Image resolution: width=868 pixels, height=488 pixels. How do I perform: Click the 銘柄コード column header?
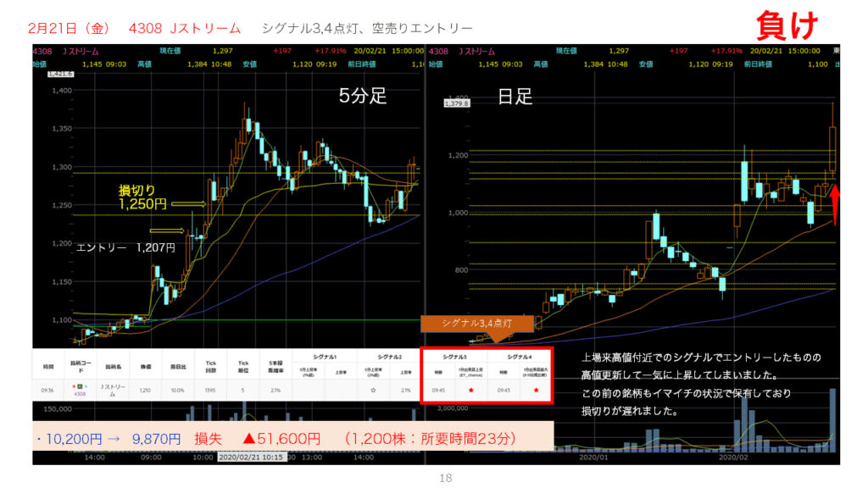click(81, 366)
